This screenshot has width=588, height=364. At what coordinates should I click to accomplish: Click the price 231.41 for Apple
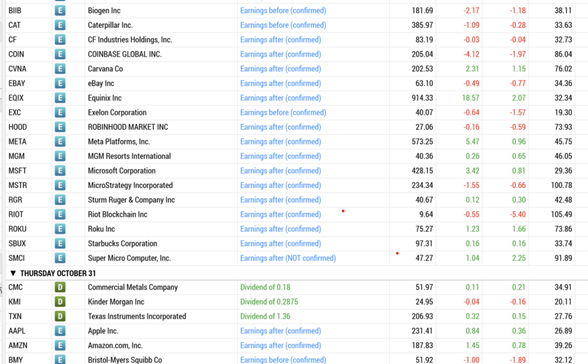[x=422, y=331]
